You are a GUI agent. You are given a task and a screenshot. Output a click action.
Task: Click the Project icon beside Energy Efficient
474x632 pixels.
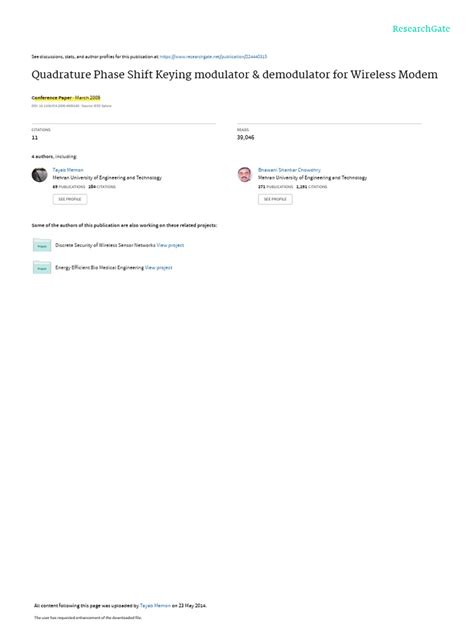[x=42, y=268]
